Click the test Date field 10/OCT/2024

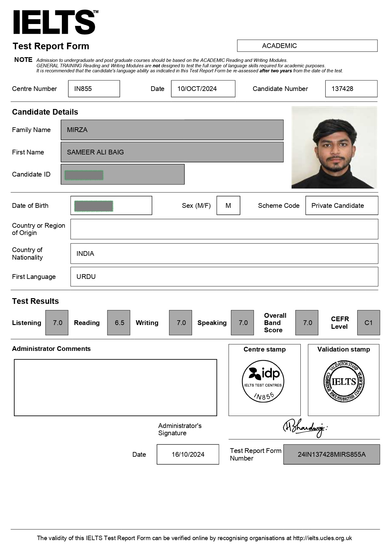(203, 89)
